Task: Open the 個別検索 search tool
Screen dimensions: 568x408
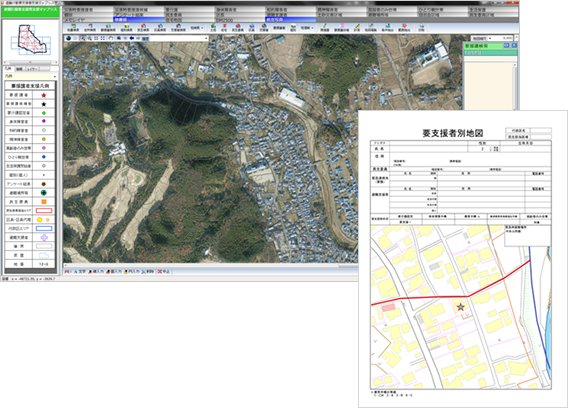Action: [x=126, y=28]
